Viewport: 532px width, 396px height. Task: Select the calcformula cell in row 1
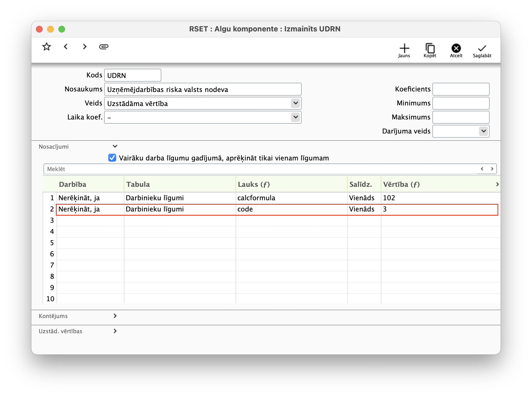click(291, 198)
